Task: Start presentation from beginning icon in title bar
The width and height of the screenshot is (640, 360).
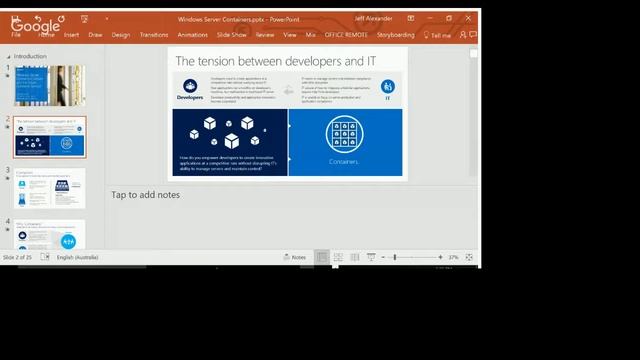Action: 84,19
